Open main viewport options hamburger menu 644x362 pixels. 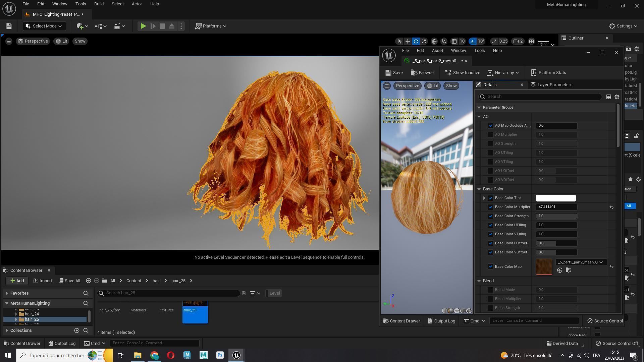click(9, 41)
